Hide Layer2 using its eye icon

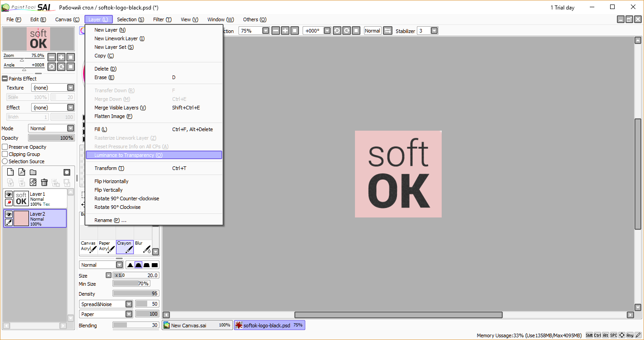[x=9, y=215]
